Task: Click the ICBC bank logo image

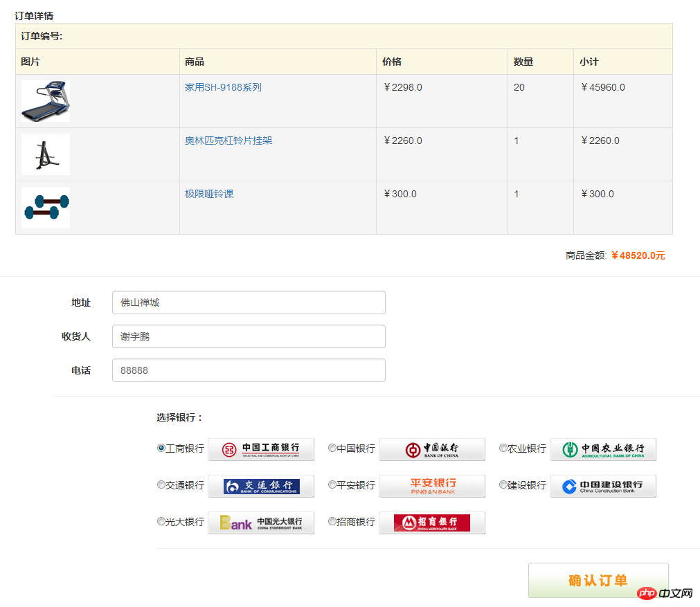Action: point(261,449)
